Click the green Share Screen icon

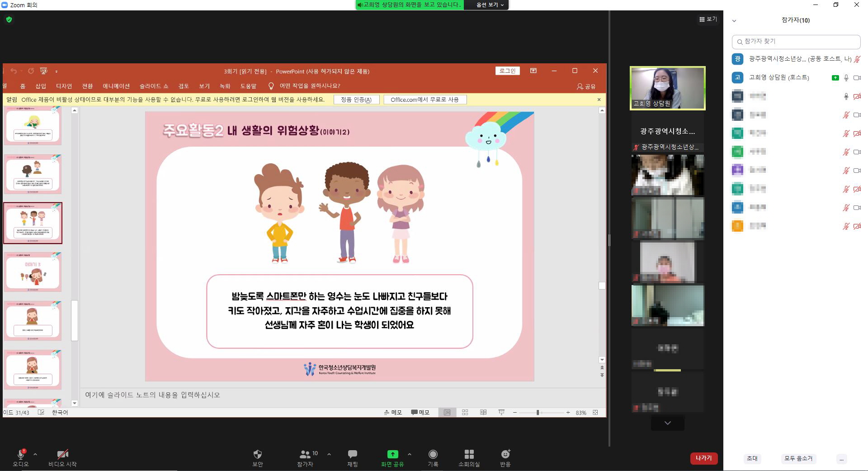(392, 454)
